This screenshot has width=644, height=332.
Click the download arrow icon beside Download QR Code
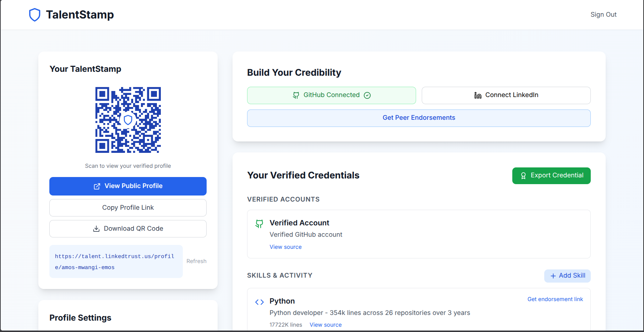[x=96, y=229]
